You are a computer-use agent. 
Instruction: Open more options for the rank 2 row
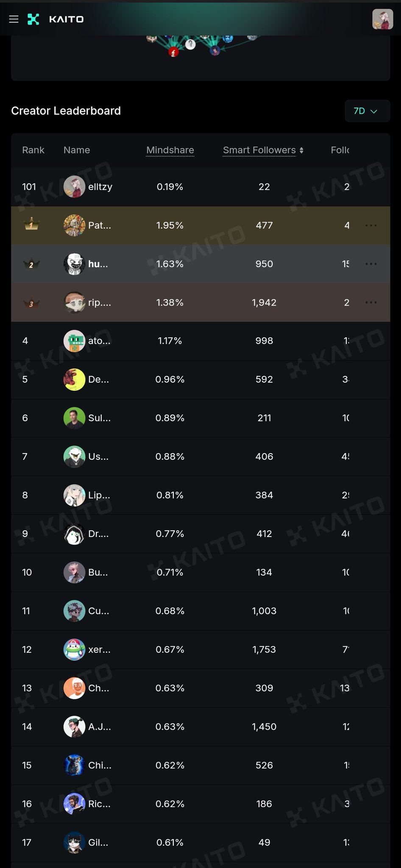tap(371, 264)
